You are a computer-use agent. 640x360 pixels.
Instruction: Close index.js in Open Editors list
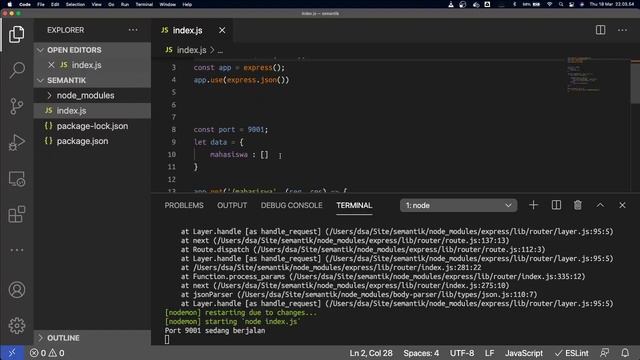51,65
